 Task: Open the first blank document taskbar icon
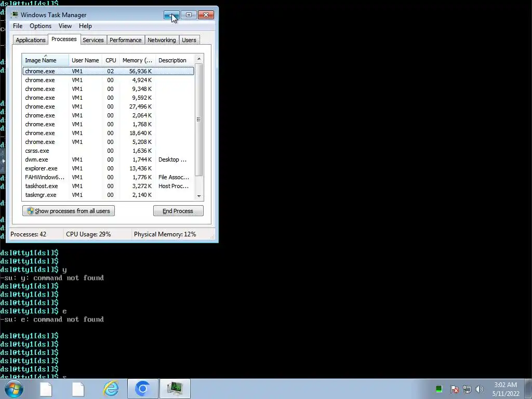pyautogui.click(x=46, y=389)
